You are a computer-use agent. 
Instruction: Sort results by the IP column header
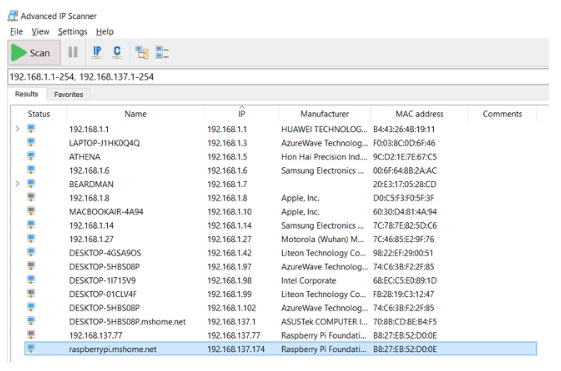pyautogui.click(x=242, y=114)
